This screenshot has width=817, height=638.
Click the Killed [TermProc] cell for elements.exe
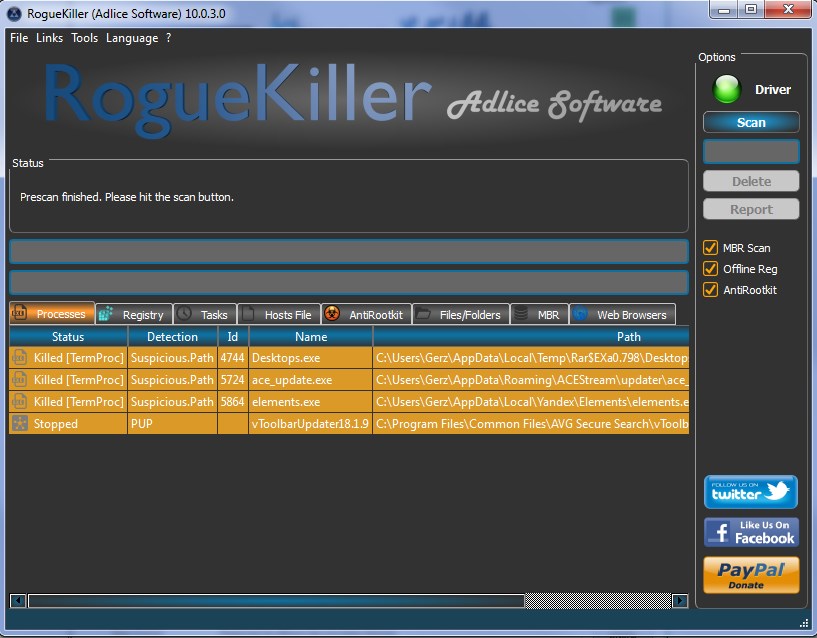(x=68, y=401)
